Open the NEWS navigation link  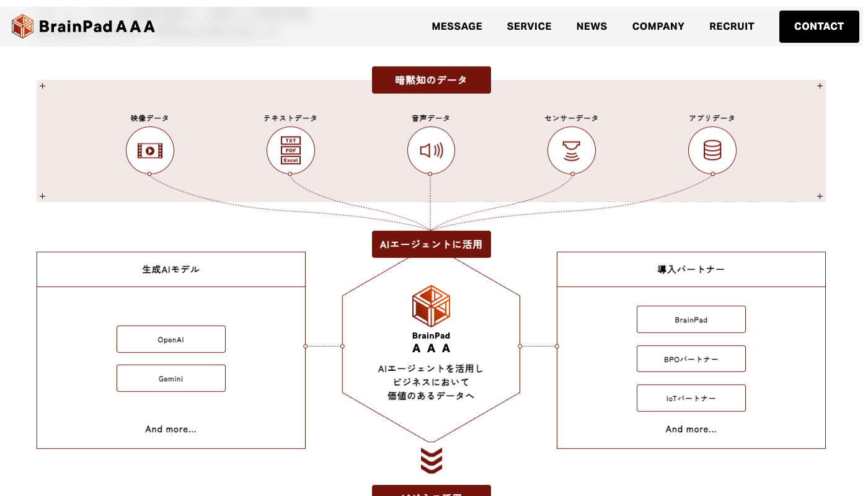click(591, 27)
